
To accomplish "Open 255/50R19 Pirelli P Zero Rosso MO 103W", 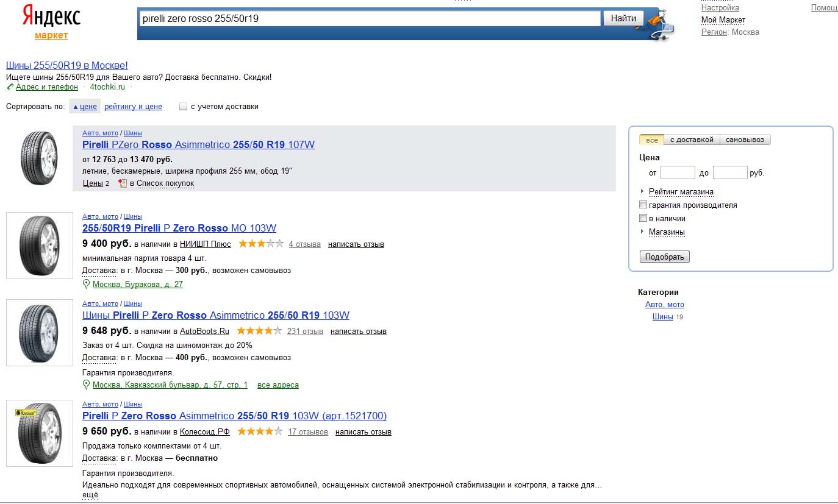I will point(179,229).
